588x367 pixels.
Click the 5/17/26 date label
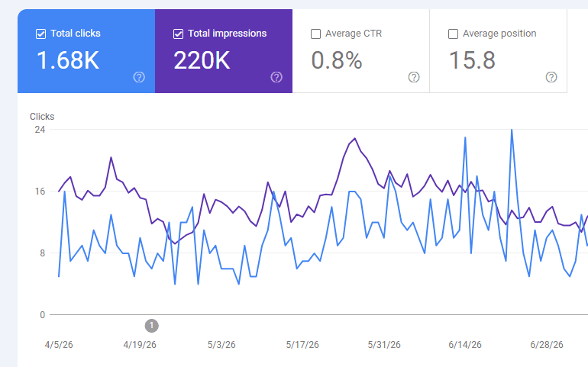(302, 345)
